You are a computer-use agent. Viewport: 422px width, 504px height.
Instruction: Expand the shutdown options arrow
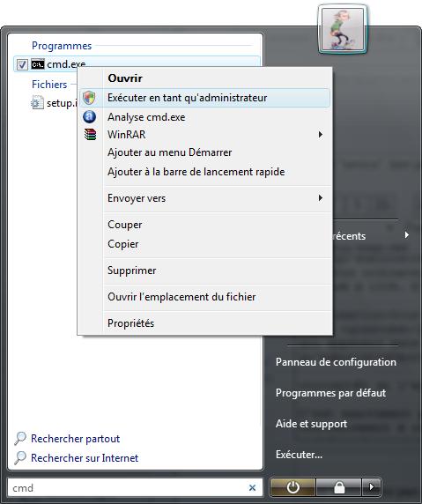[372, 487]
